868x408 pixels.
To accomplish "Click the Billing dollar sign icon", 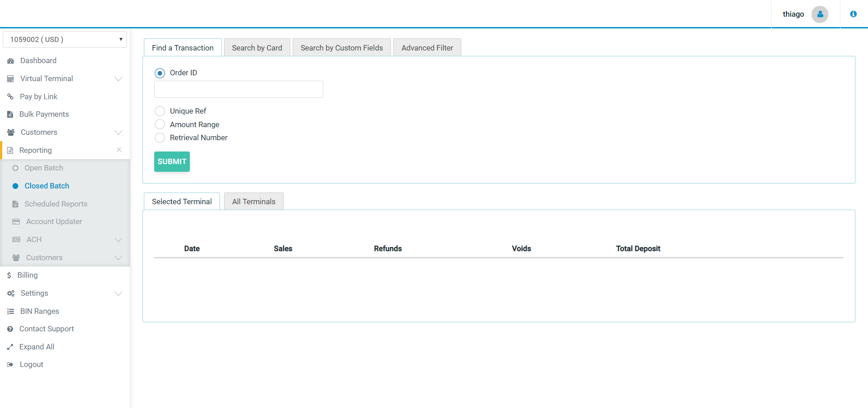I will coord(9,275).
